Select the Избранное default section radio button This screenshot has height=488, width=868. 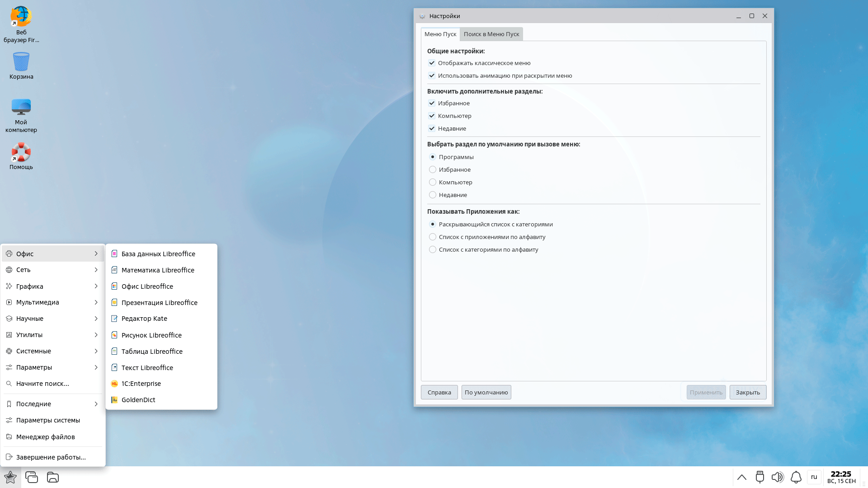pos(433,169)
